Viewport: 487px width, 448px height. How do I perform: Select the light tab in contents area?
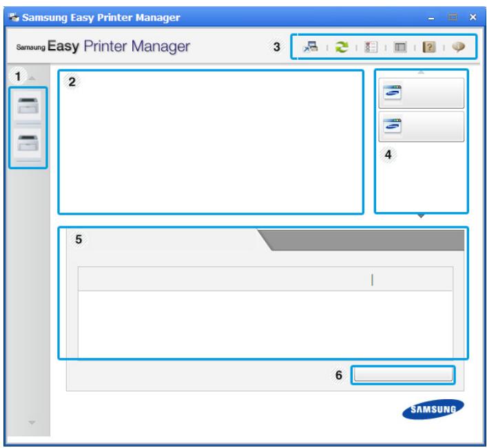point(165,239)
